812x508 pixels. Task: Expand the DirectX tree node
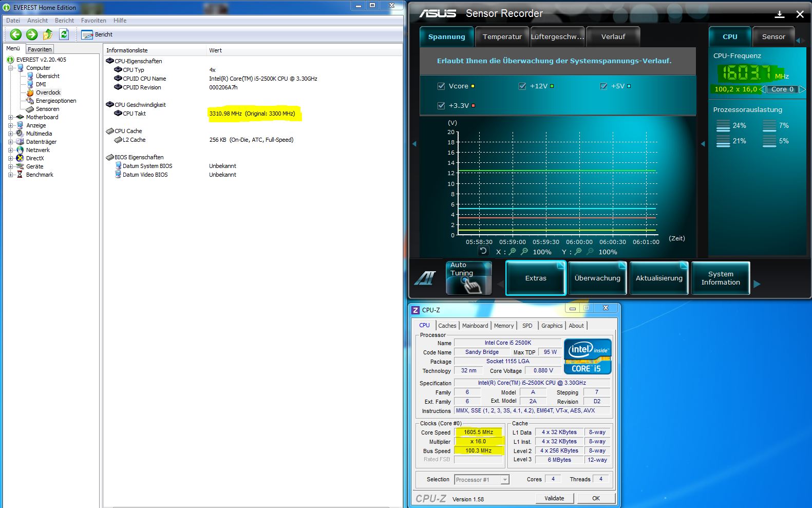11,158
